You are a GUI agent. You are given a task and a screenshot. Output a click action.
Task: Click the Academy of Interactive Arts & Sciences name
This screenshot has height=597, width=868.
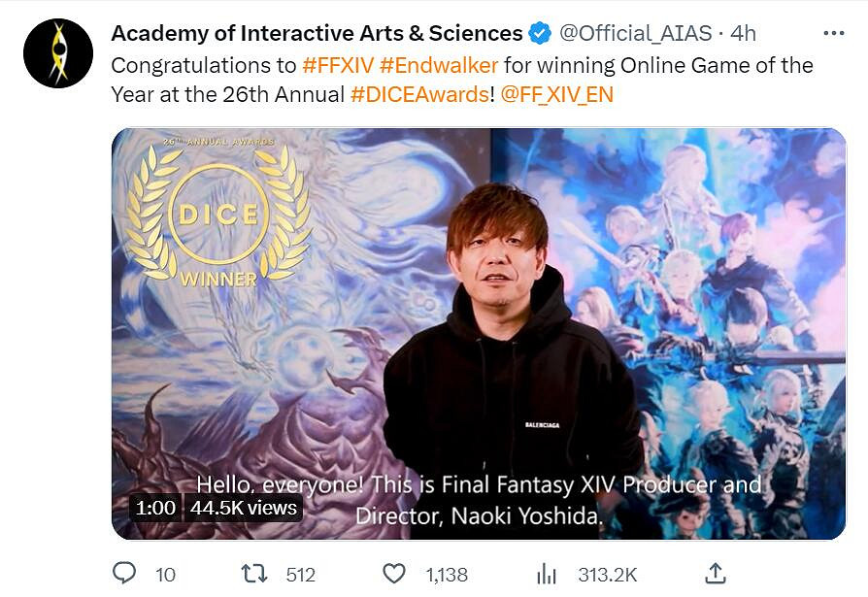[317, 34]
